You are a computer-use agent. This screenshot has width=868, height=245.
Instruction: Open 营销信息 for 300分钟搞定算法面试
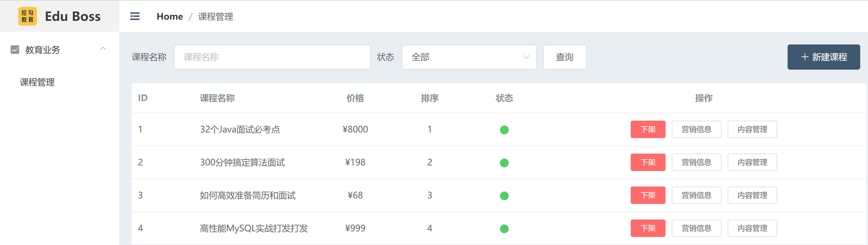[697, 162]
